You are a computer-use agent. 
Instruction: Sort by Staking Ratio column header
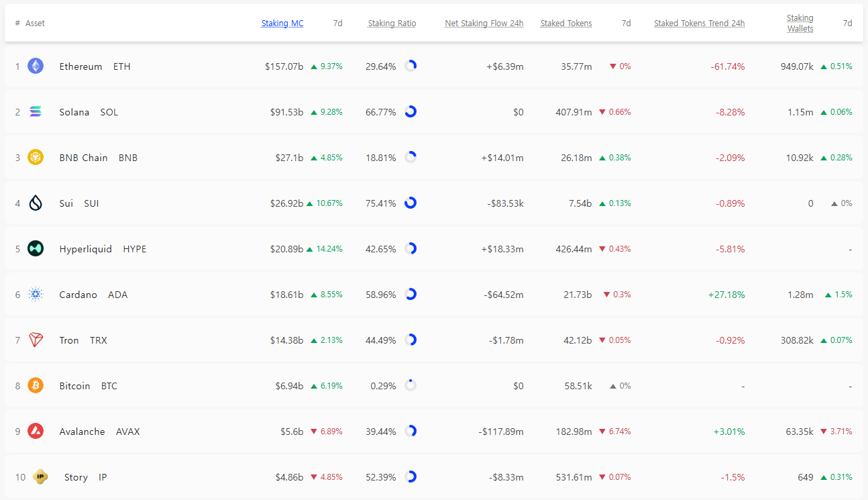(x=392, y=23)
